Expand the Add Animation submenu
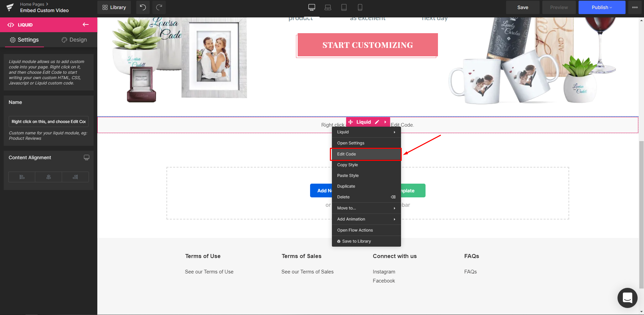 [x=366, y=219]
